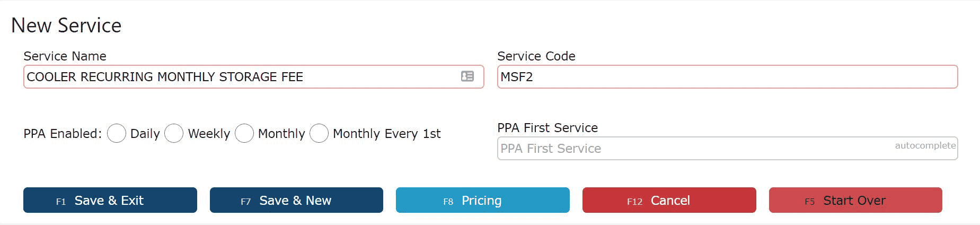Click the PPA First Service label
Viewport: 980px width, 225px height.
548,128
